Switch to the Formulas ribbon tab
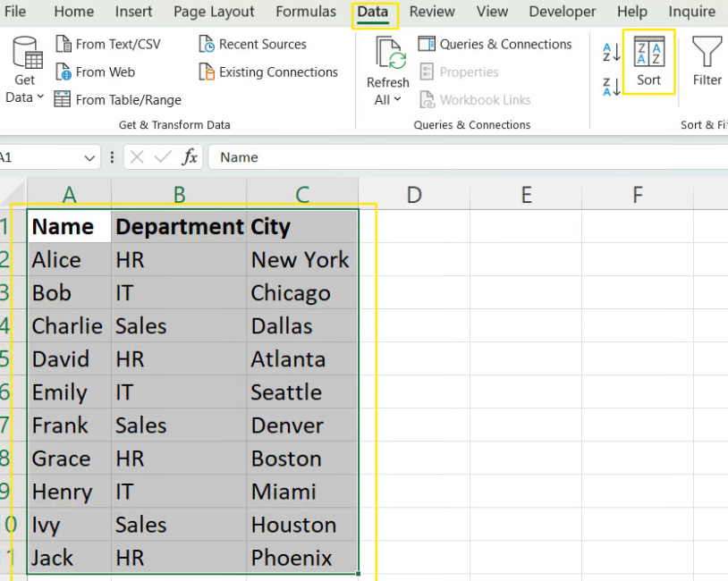Screen dimensions: 728x581 (x=305, y=12)
